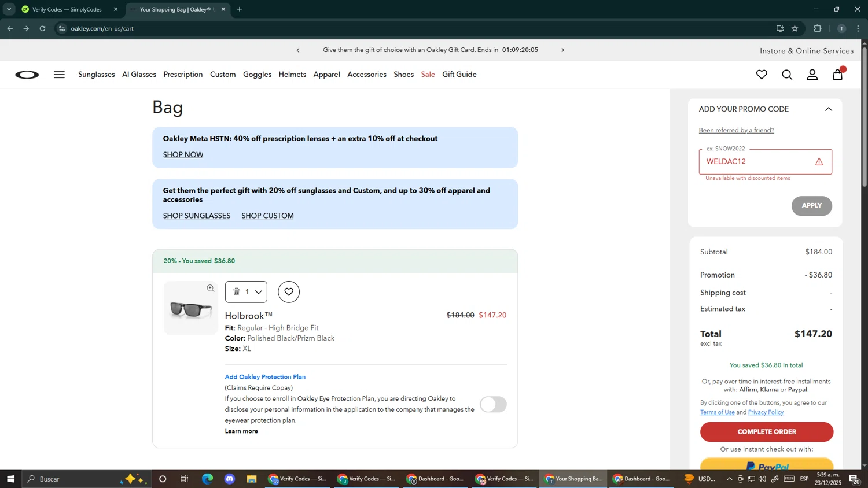Open the Helmets menu
868x488 pixels.
pos(292,75)
